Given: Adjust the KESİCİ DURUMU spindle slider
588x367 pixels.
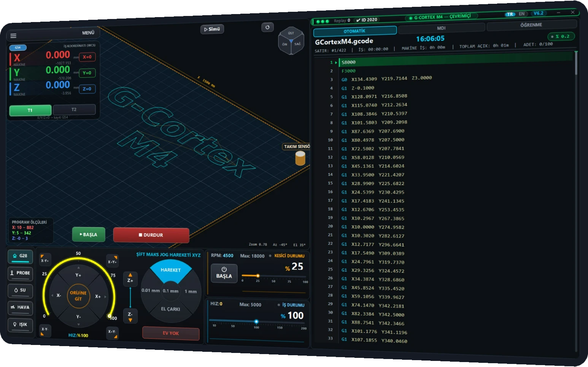Looking at the screenshot, I should 273,276.
